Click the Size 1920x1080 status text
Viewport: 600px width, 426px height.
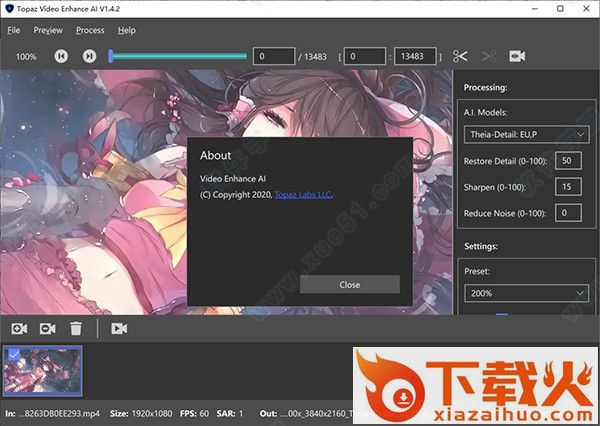pos(141,414)
